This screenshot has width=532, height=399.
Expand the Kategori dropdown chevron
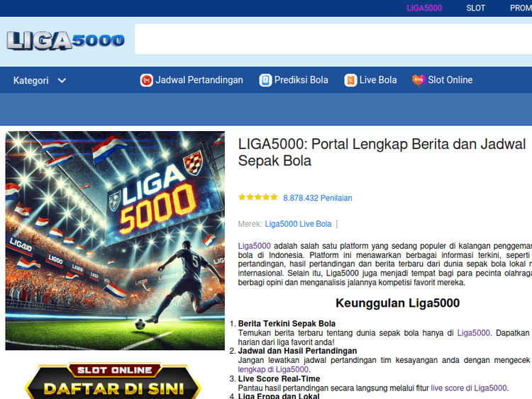tap(62, 81)
